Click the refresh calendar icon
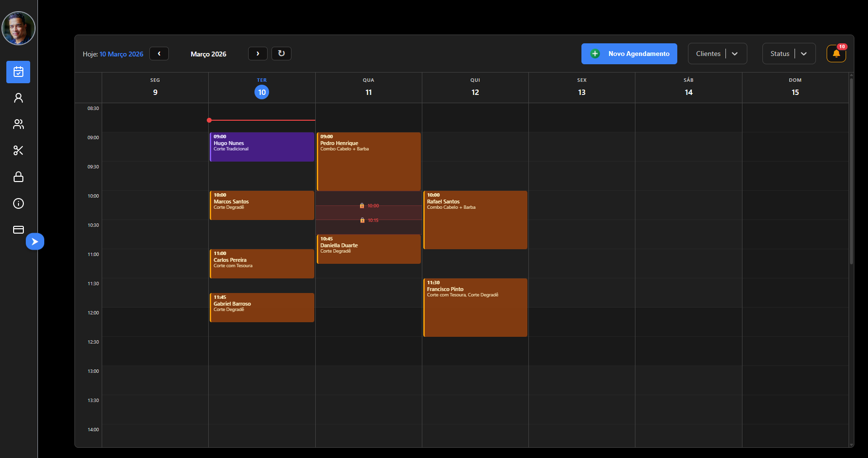Image resolution: width=868 pixels, height=458 pixels. click(281, 54)
